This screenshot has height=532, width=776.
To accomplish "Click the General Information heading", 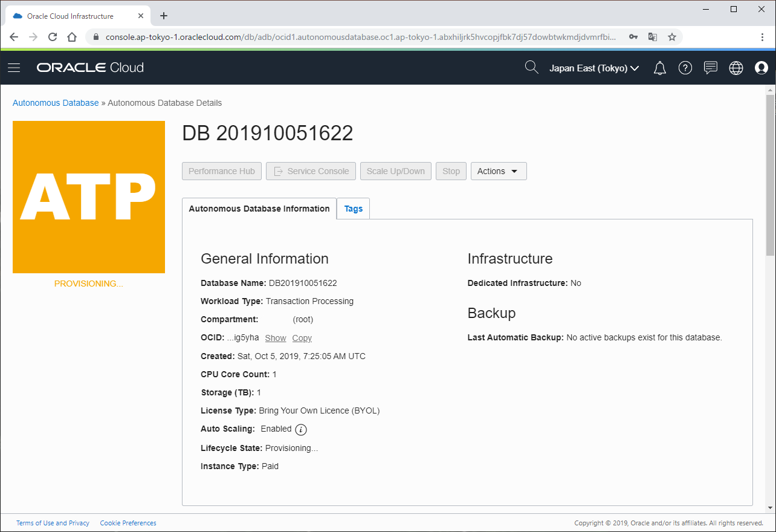I will pos(265,259).
